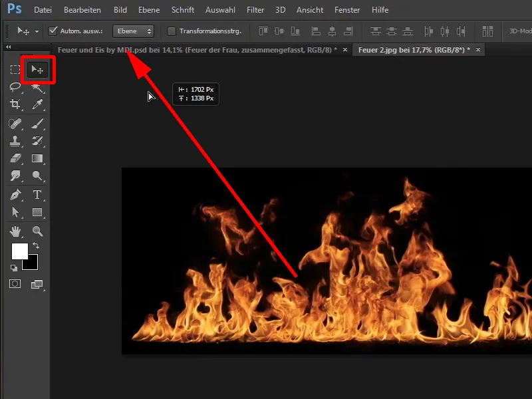Select the Clone Stamp tool
532x399 pixels.
[x=17, y=140]
